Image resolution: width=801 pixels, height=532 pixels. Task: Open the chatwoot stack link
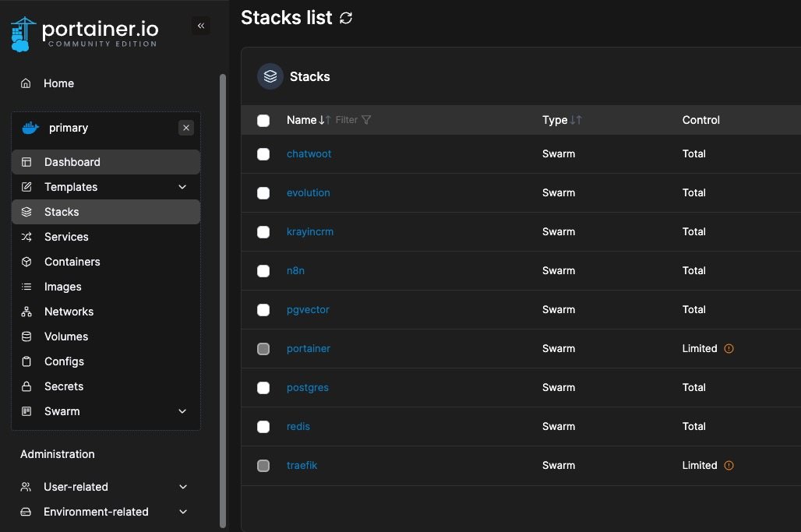click(x=309, y=153)
